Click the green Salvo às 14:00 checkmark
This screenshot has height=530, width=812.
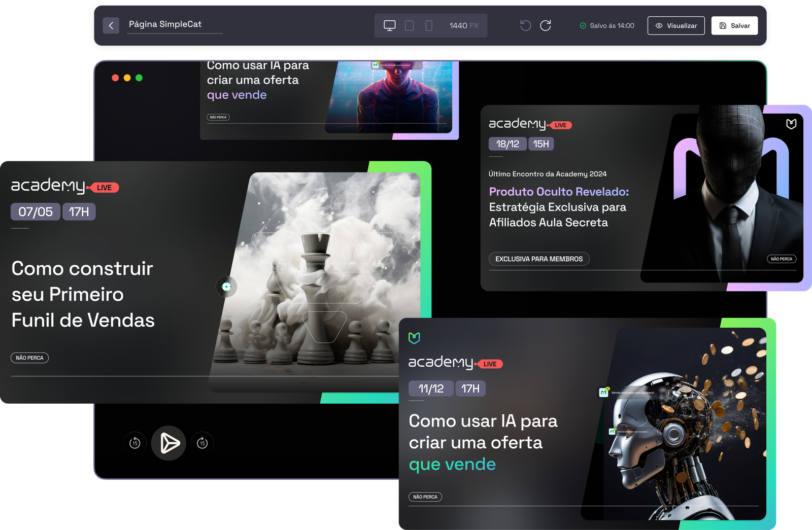pyautogui.click(x=583, y=26)
